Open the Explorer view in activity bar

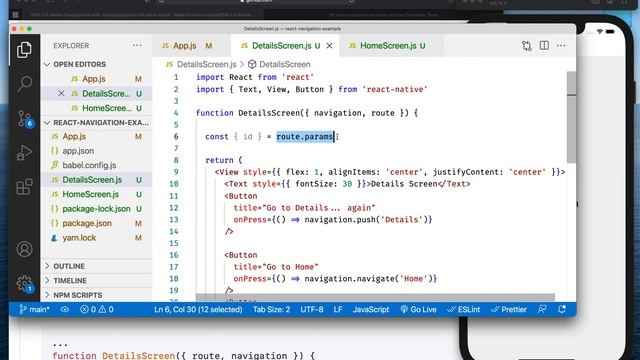(x=24, y=50)
